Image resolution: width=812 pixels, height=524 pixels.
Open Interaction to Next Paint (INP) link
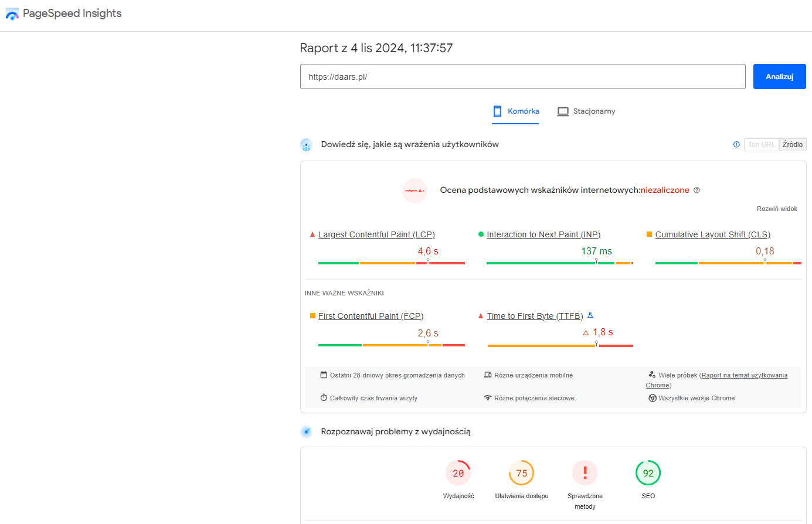pyautogui.click(x=543, y=234)
